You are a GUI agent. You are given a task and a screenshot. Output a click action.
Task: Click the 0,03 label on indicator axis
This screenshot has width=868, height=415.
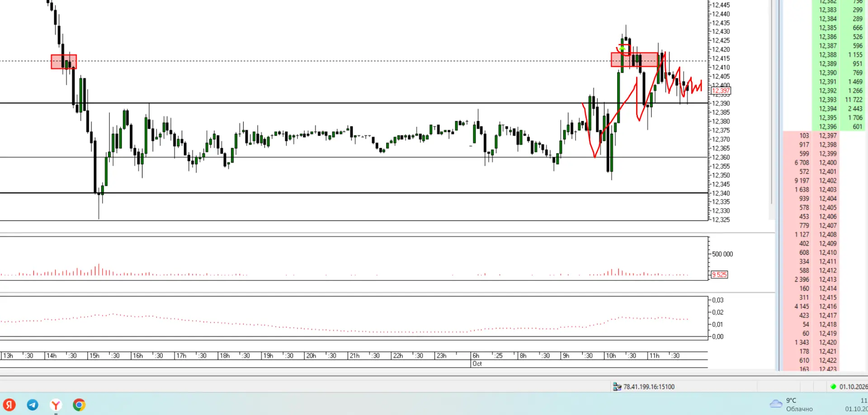tap(718, 300)
